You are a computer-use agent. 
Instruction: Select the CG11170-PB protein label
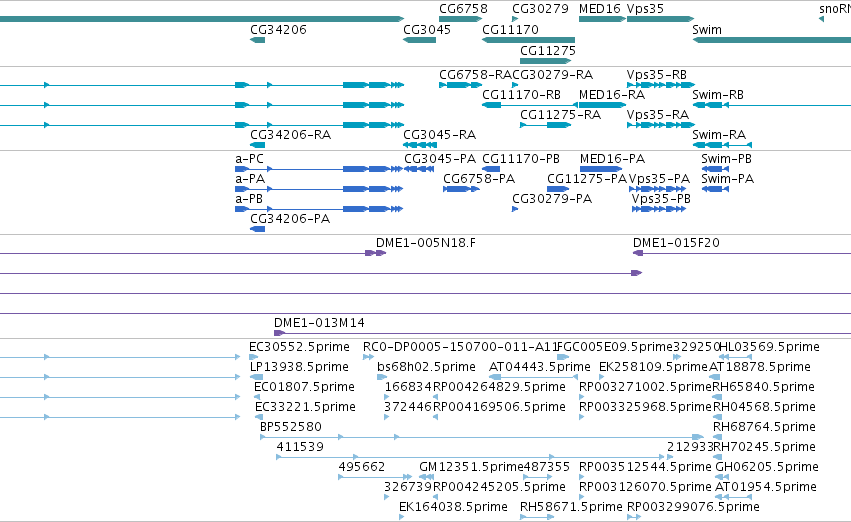520,159
